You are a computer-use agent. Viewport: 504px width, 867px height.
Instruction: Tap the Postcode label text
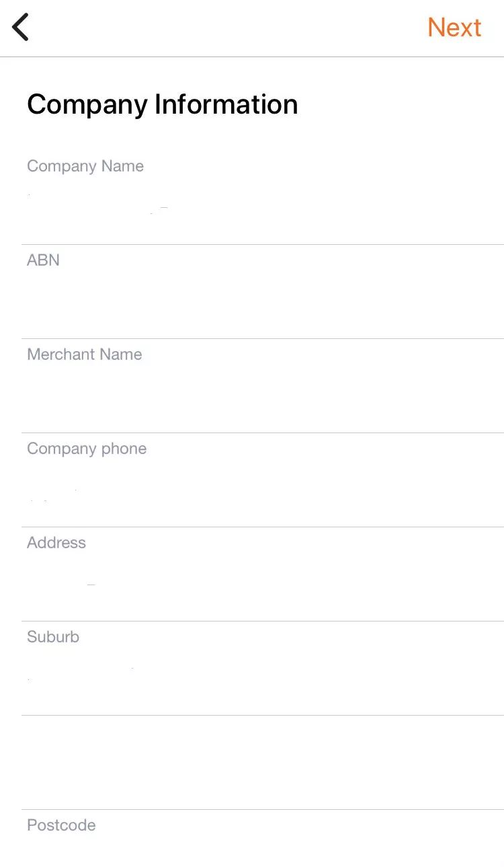tap(61, 825)
